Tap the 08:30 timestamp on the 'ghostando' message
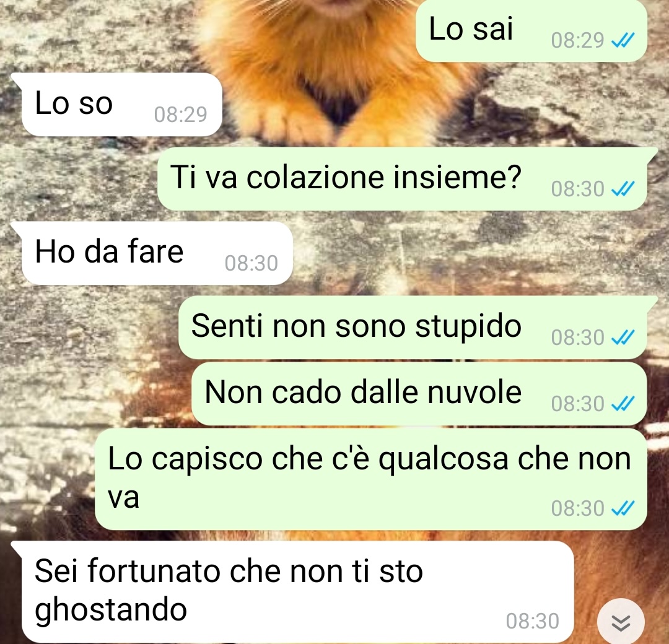Screen dimensions: 669x644 click(x=533, y=621)
